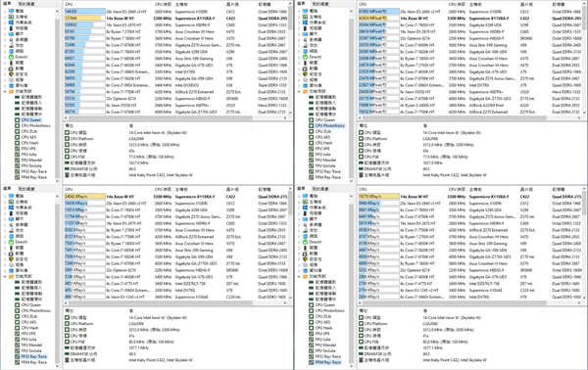Screen dimensions: 588x370
Task: Click the FPU Mandel icon in CPU Queen window
Action: (18, 160)
